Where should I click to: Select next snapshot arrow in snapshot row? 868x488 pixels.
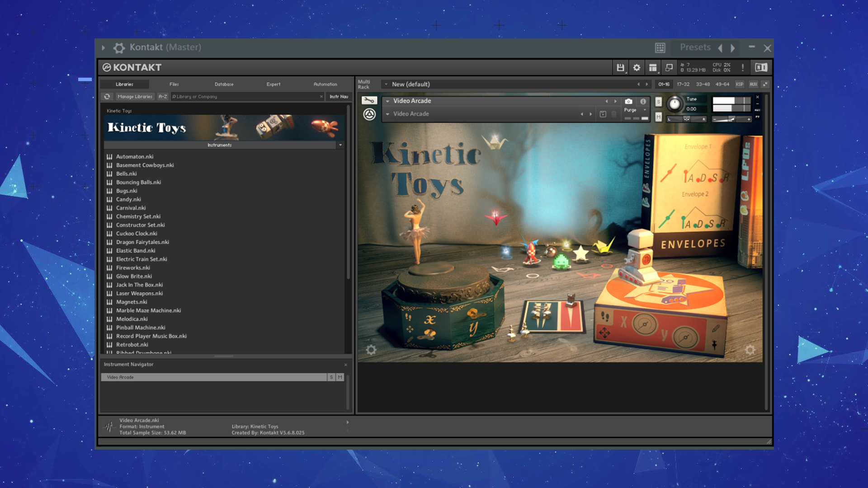[x=591, y=114]
